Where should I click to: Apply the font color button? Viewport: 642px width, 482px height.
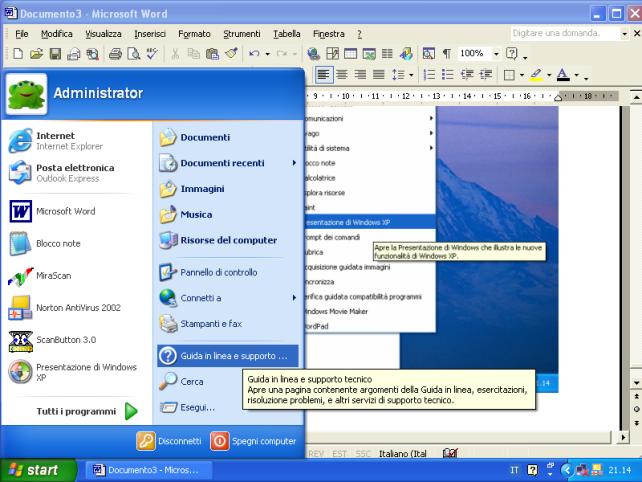point(563,75)
